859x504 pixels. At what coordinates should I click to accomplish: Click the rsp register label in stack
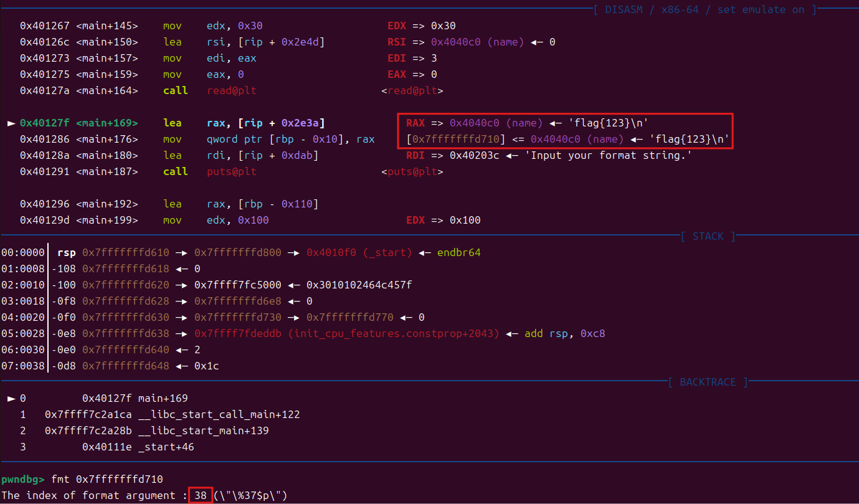click(66, 253)
